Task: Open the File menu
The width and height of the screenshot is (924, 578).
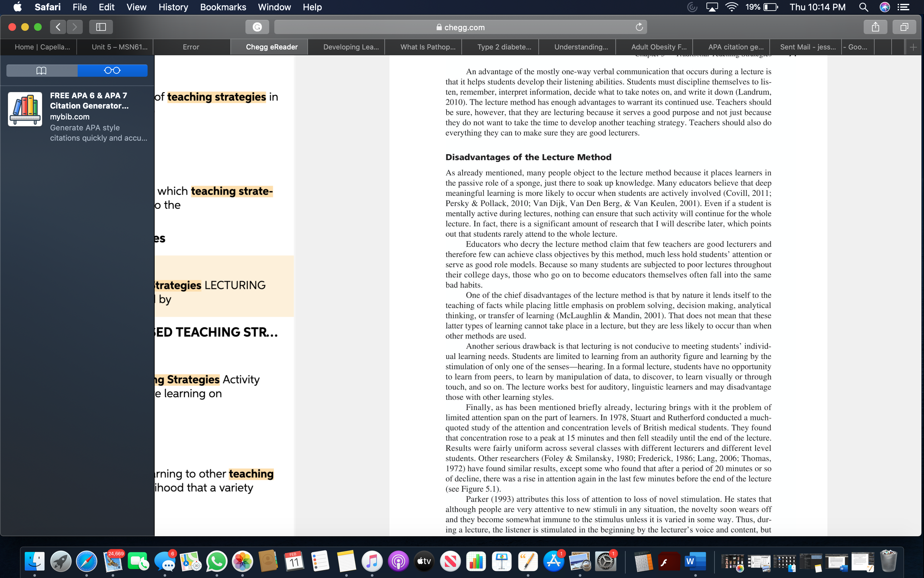Action: pos(80,7)
